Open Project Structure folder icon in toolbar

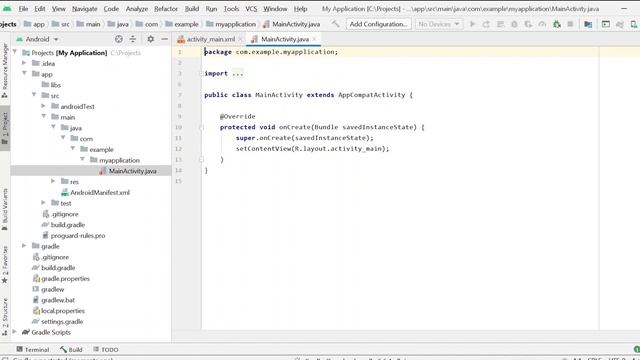(x=588, y=24)
